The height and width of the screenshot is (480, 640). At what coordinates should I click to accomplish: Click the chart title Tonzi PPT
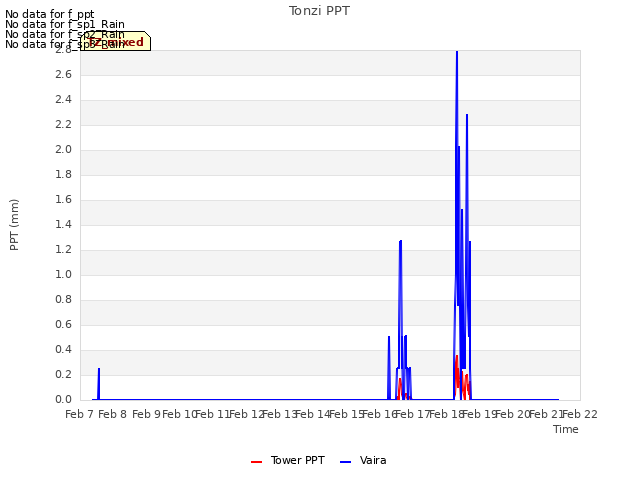click(319, 11)
